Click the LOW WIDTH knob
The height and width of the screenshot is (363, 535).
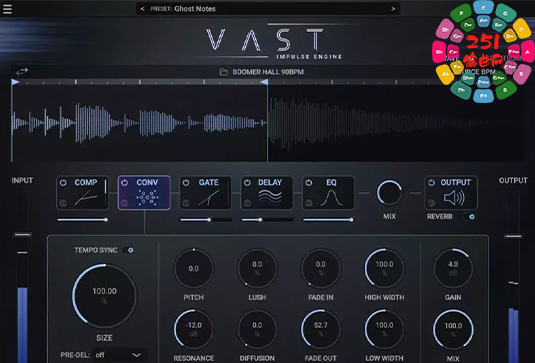(384, 330)
